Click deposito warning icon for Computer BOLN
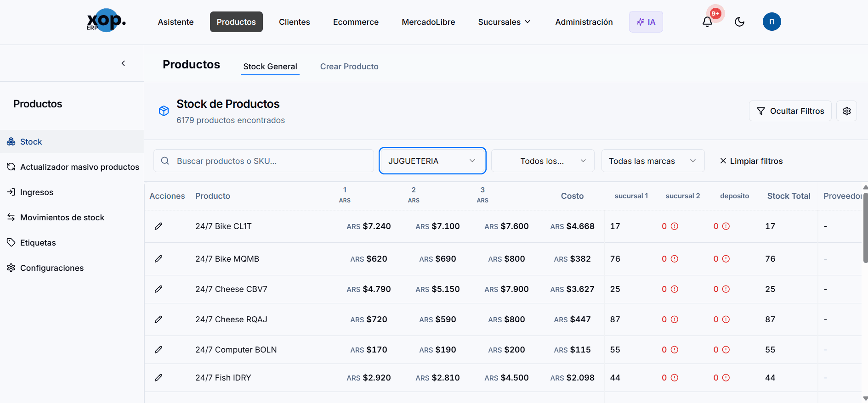 pyautogui.click(x=726, y=350)
